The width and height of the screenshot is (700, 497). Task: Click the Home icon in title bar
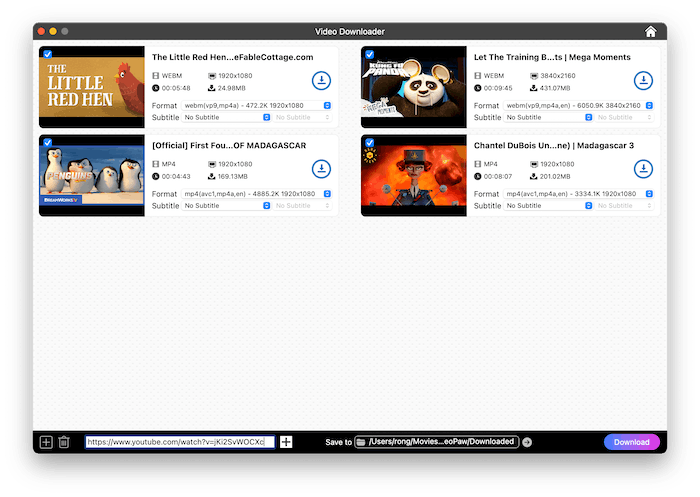(651, 31)
